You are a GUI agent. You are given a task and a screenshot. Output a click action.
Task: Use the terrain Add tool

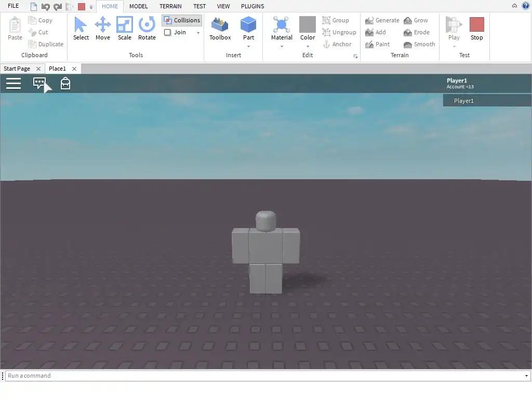pos(375,32)
